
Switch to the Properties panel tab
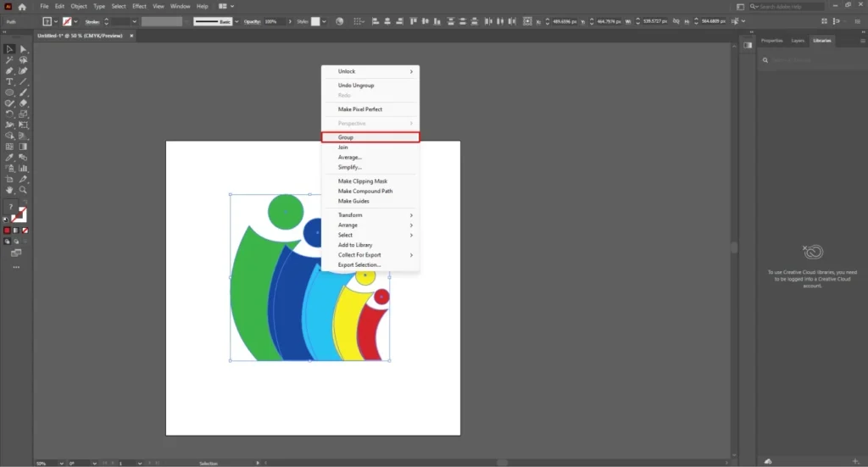(x=771, y=41)
